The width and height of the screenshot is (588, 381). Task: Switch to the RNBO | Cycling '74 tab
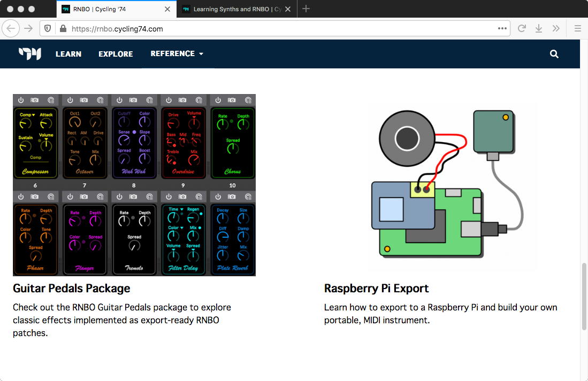pos(117,9)
